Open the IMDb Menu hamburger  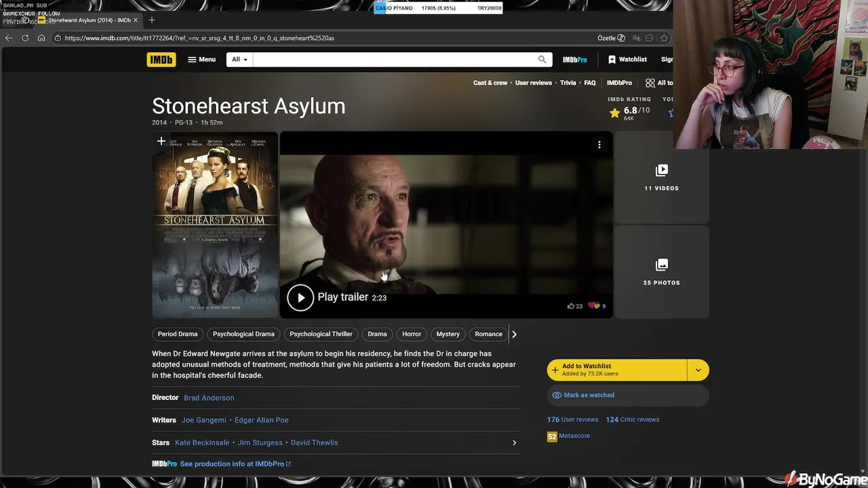(x=201, y=60)
